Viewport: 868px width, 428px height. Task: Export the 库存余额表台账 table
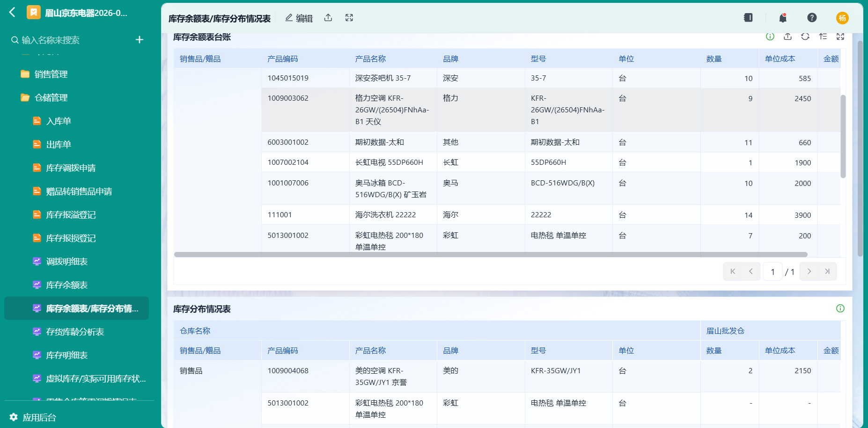click(x=788, y=37)
